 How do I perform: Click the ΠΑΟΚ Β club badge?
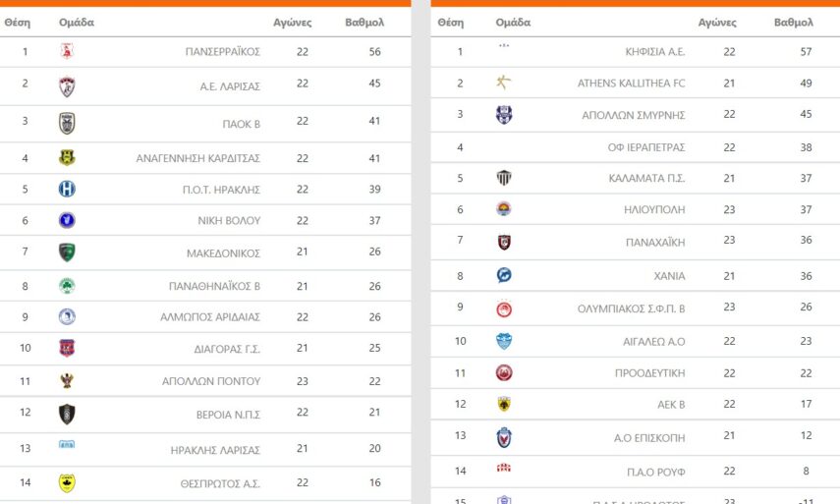click(x=67, y=123)
